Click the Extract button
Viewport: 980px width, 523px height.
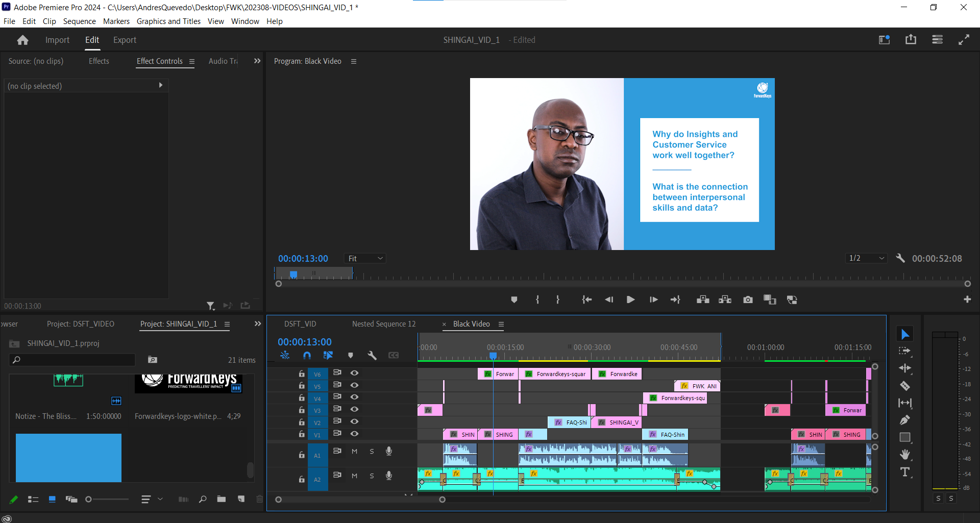click(725, 300)
